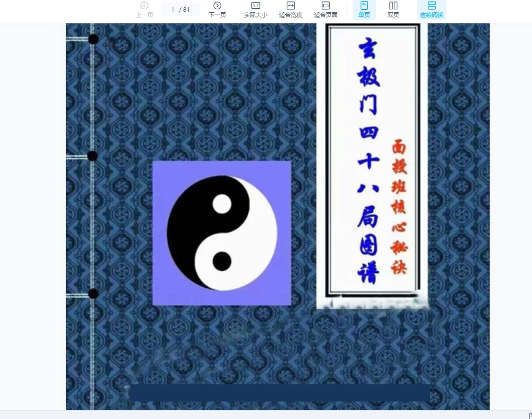Click the yin-yang symbol on the cover
Screen dimensions: 532x419
coord(222,233)
